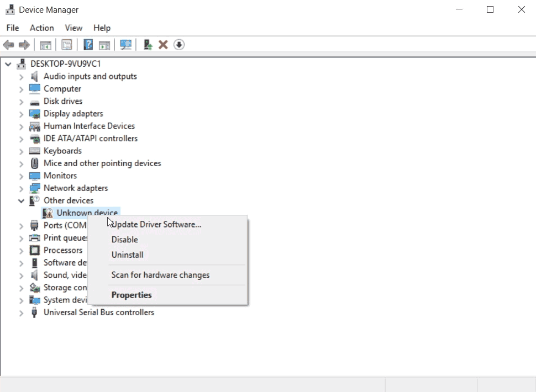536x392 pixels.
Task: Expand Audio inputs and outputs
Action: pyautogui.click(x=21, y=77)
